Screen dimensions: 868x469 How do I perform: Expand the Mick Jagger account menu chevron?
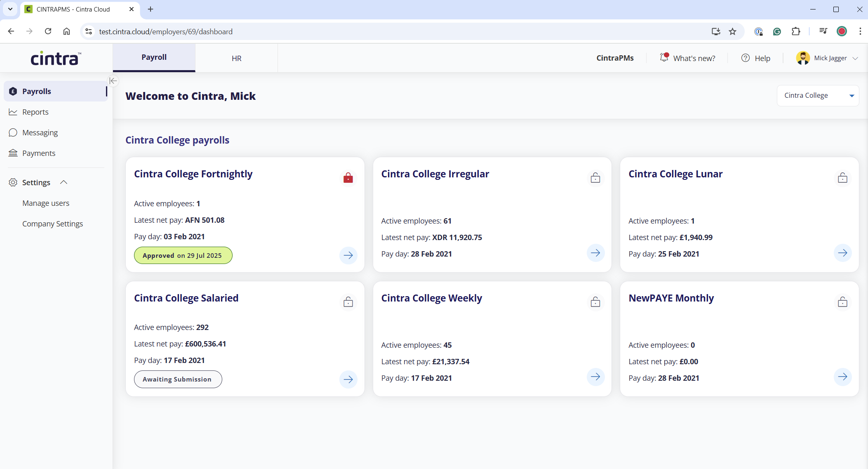(855, 58)
